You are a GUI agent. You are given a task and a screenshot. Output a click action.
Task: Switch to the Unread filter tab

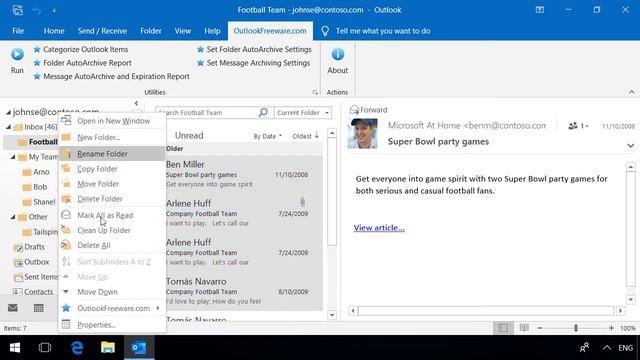[x=189, y=136]
